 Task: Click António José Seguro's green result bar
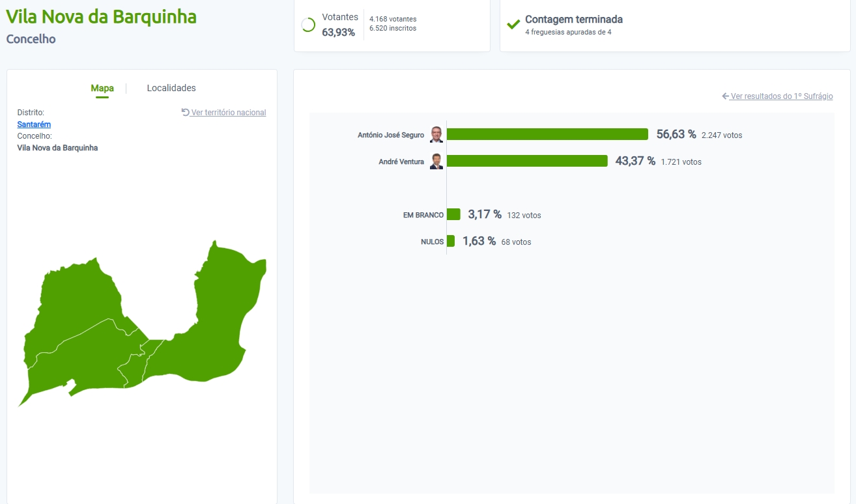[x=547, y=134]
